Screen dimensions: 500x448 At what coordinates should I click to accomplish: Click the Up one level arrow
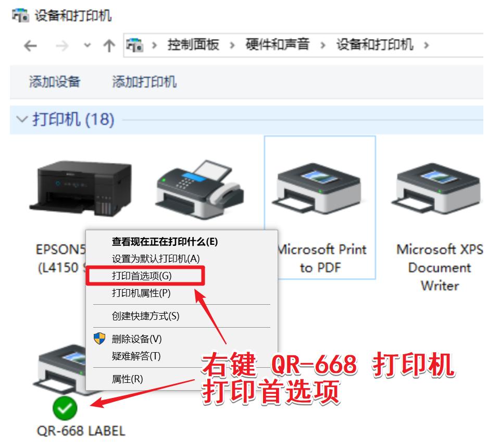tap(109, 46)
